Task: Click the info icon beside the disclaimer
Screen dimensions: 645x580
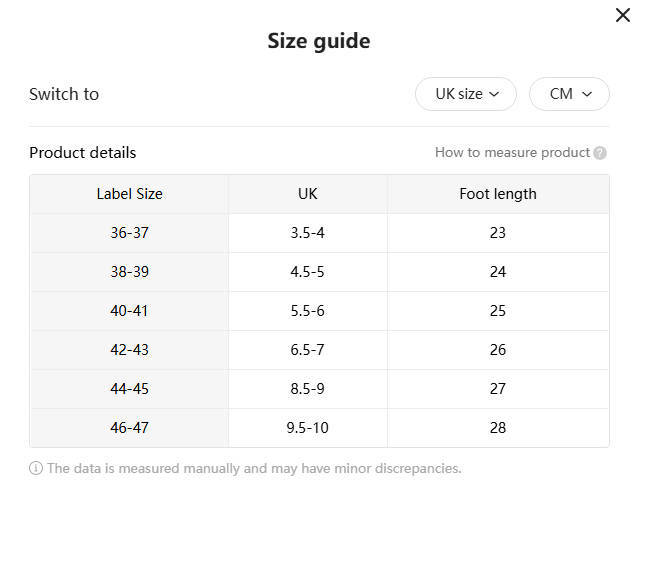Action: pos(36,468)
